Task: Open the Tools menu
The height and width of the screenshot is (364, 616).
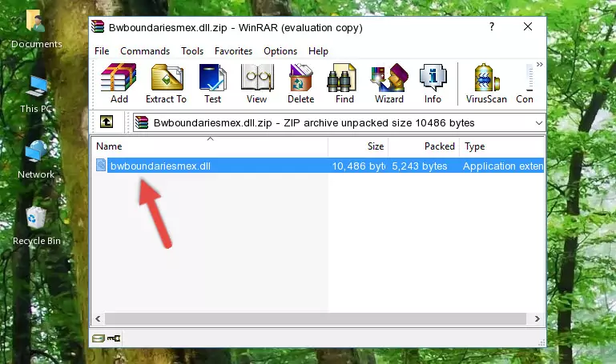Action: (192, 51)
